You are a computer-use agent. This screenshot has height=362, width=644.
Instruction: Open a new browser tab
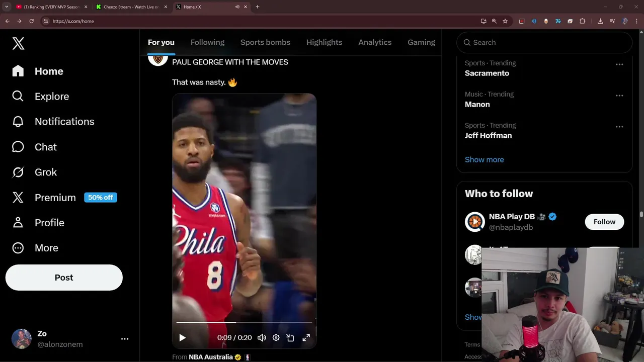[x=258, y=7]
